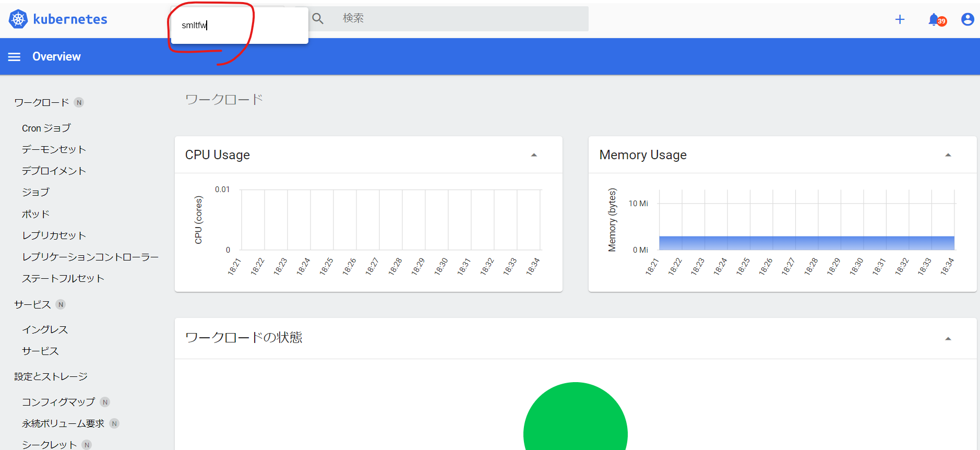Collapse the CPU Usage card
980x450 pixels.
pyautogui.click(x=533, y=155)
